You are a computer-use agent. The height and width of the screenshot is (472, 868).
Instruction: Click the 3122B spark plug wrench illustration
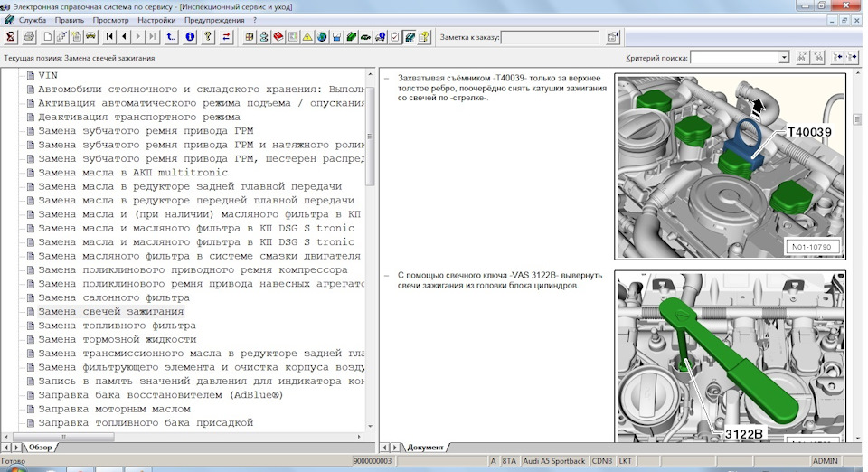pos(731,356)
